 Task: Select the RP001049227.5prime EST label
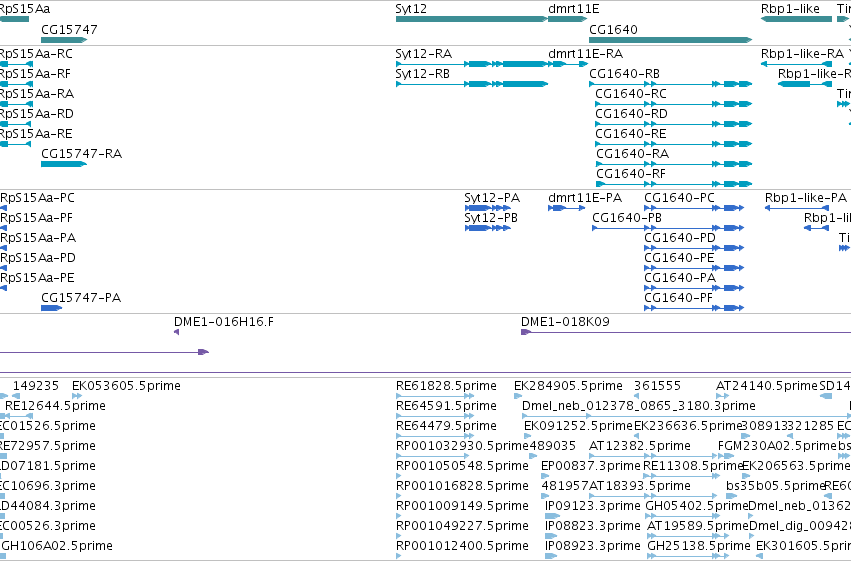pos(462,526)
